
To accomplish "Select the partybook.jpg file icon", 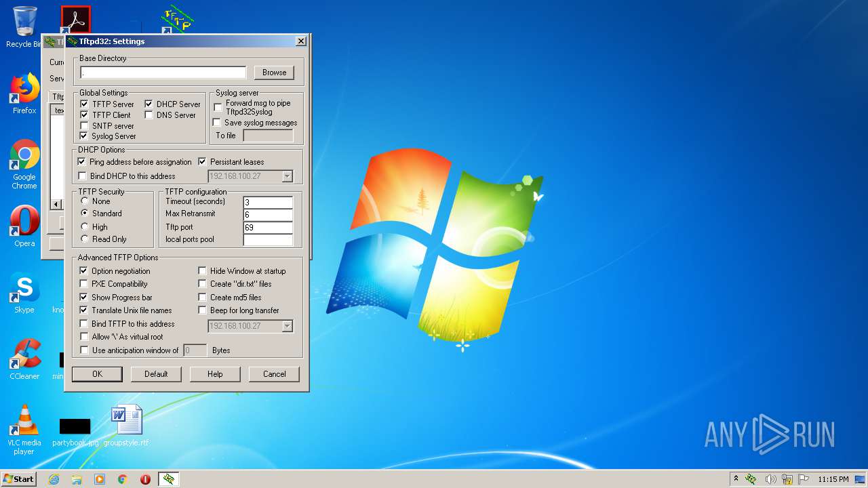I will pos(75,432).
